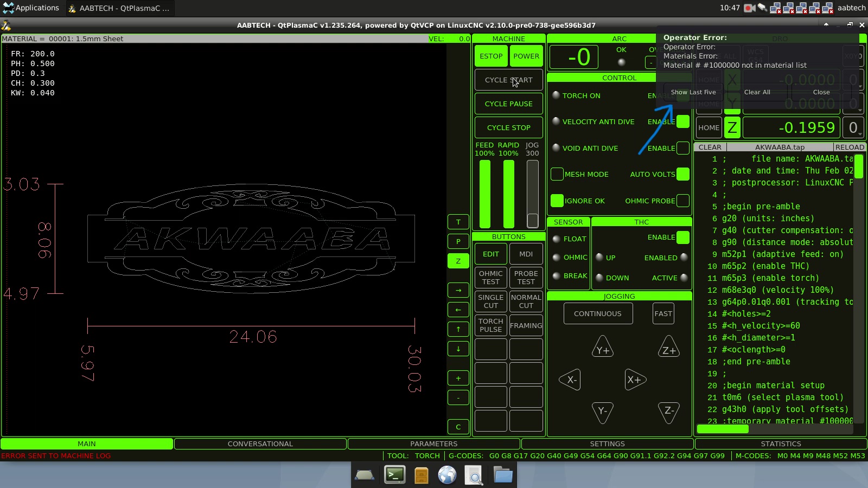Click CYCLE STOP

tap(509, 127)
